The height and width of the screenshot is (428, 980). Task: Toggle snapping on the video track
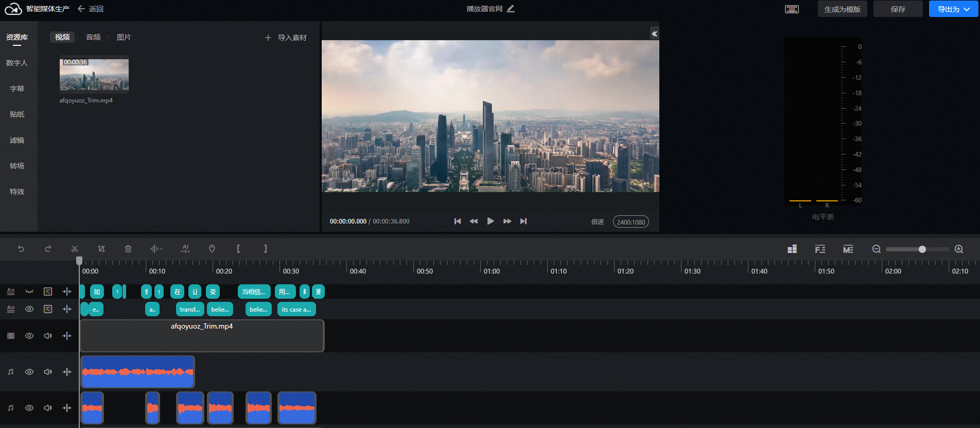click(x=67, y=336)
